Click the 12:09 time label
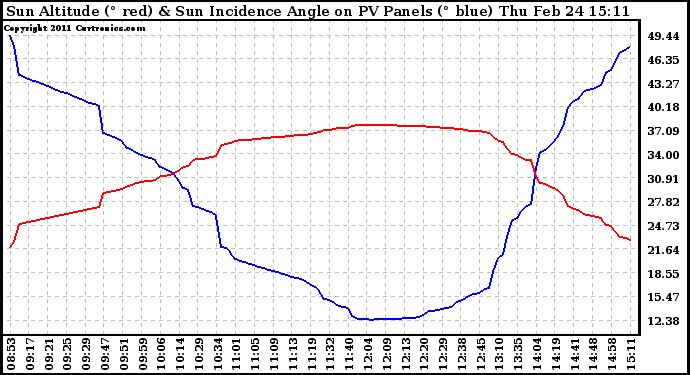 pos(386,354)
